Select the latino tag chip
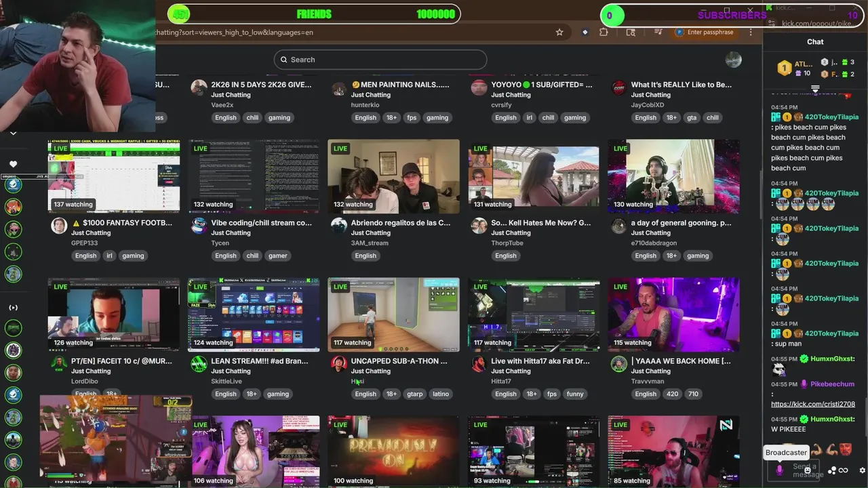868x488 pixels. 441,394
